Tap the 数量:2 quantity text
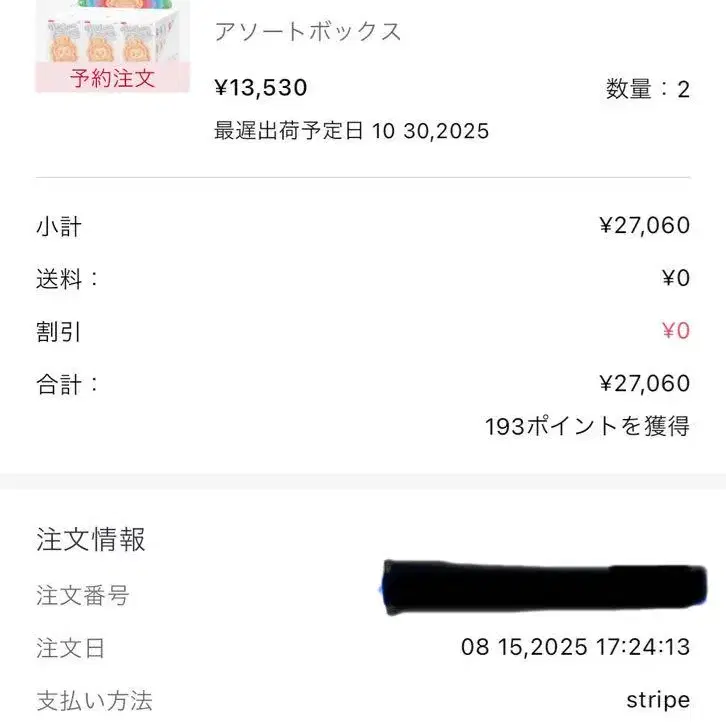The image size is (726, 726). click(647, 89)
